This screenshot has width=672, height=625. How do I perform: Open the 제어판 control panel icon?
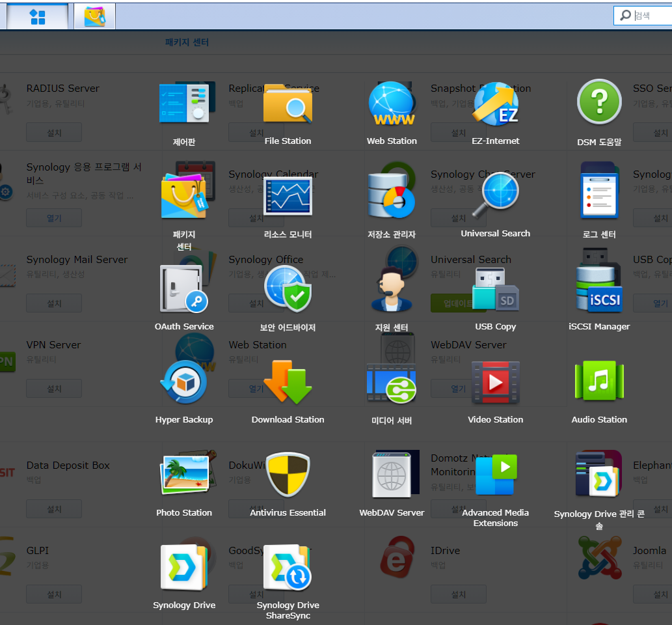[184, 103]
